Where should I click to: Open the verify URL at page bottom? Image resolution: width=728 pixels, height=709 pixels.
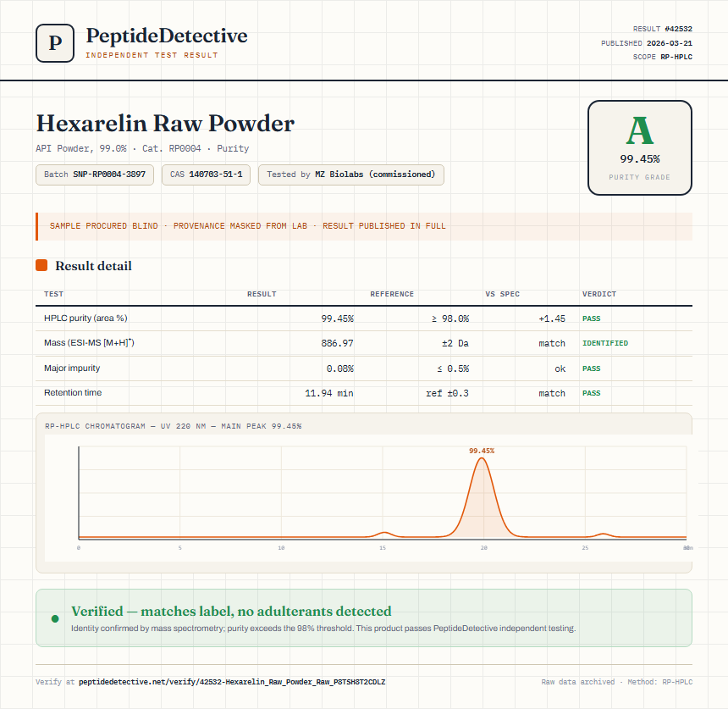pyautogui.click(x=232, y=682)
